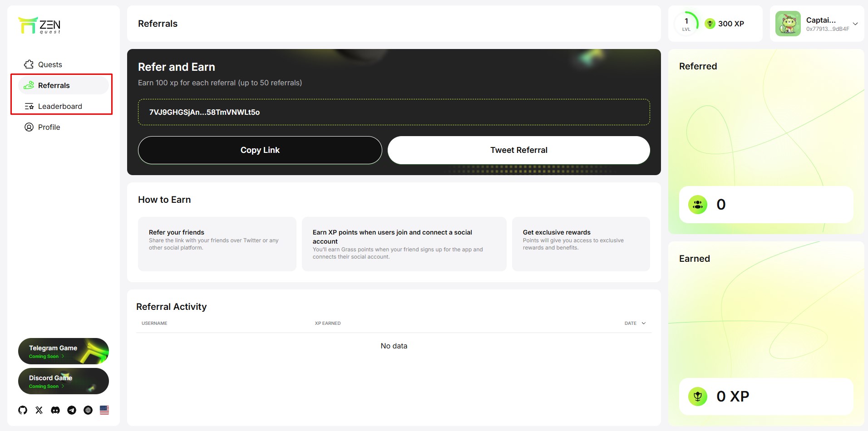Go to Quests in the sidebar

click(50, 64)
